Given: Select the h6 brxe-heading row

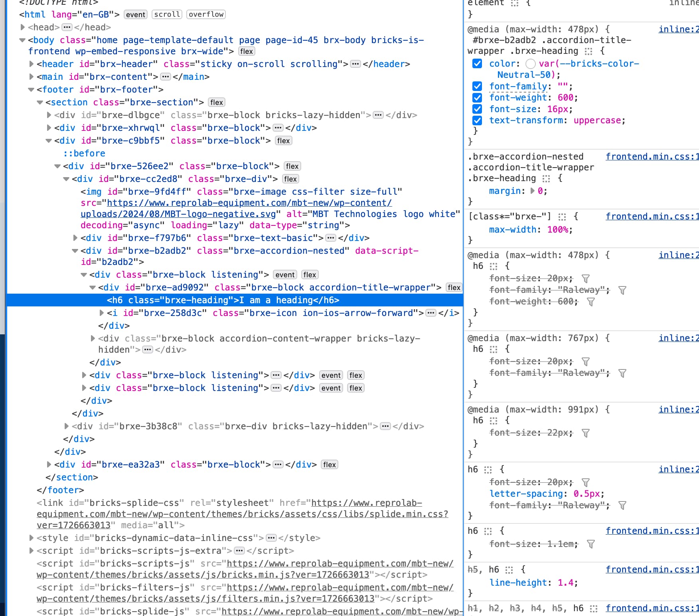Looking at the screenshot, I should tap(235, 300).
